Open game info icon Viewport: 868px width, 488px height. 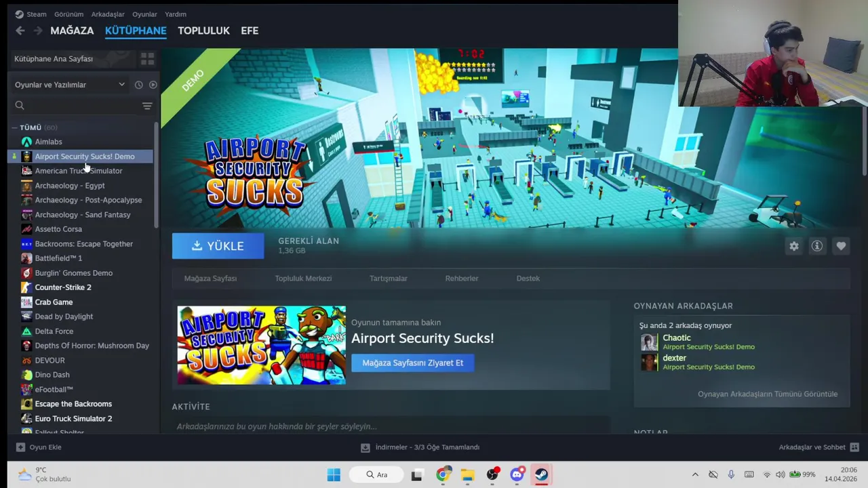coord(817,246)
